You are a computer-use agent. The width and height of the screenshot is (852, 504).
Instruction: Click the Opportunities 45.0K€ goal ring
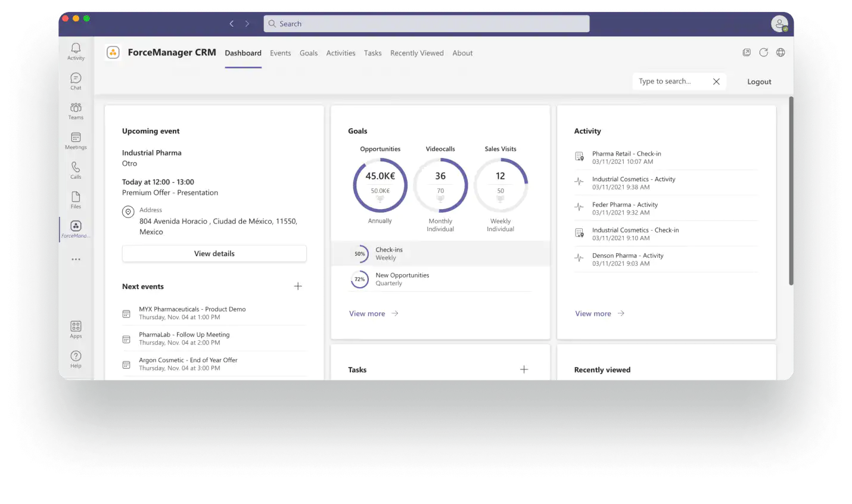(x=380, y=185)
